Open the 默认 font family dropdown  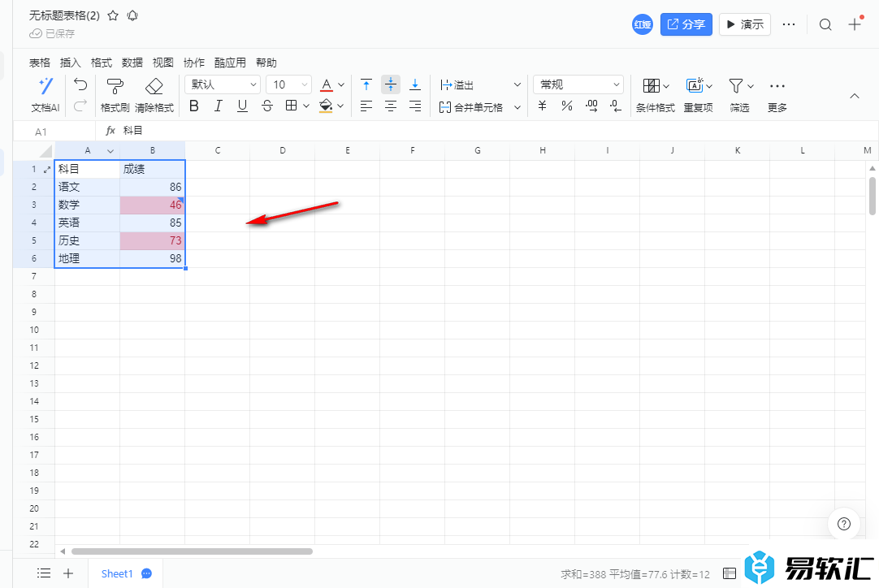[x=223, y=84]
